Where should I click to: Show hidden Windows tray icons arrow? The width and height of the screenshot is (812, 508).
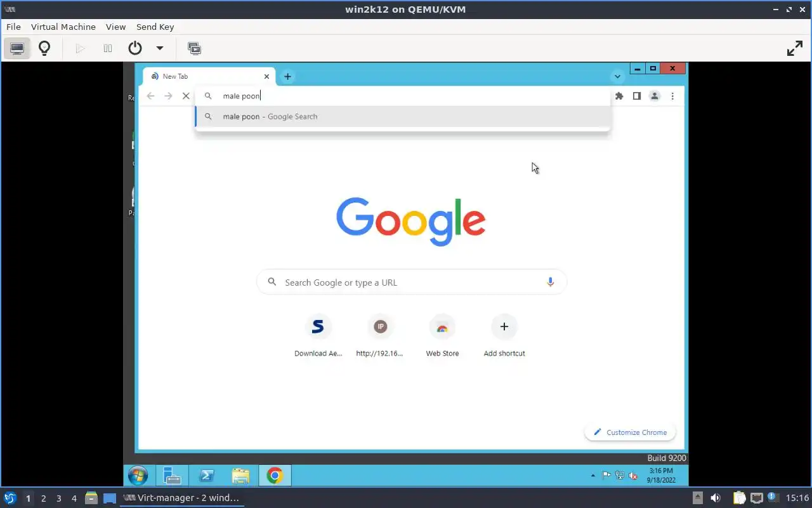pos(593,475)
